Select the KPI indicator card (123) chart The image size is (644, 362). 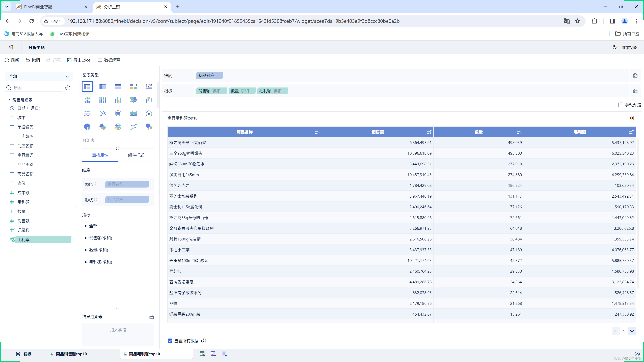[x=149, y=86]
